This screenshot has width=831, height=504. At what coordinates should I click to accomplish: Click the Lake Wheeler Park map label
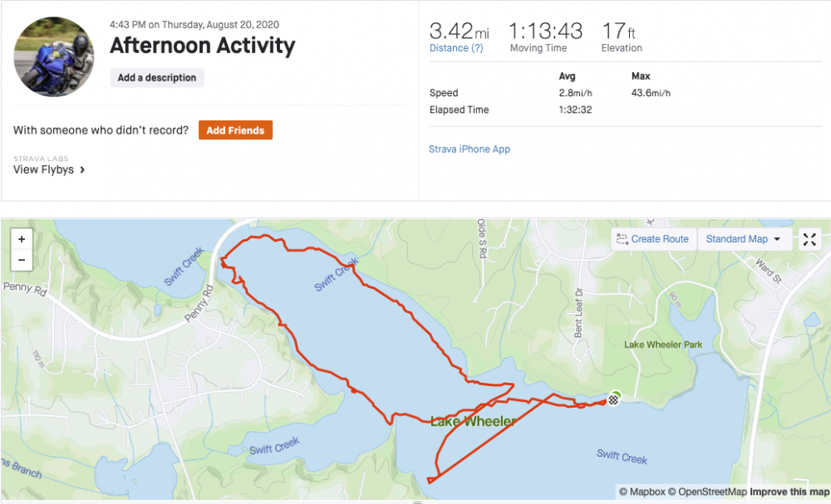pyautogui.click(x=663, y=345)
